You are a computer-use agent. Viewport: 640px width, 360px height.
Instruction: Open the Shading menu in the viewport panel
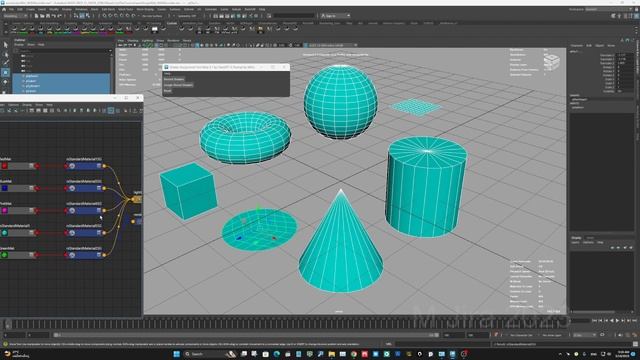[133, 41]
